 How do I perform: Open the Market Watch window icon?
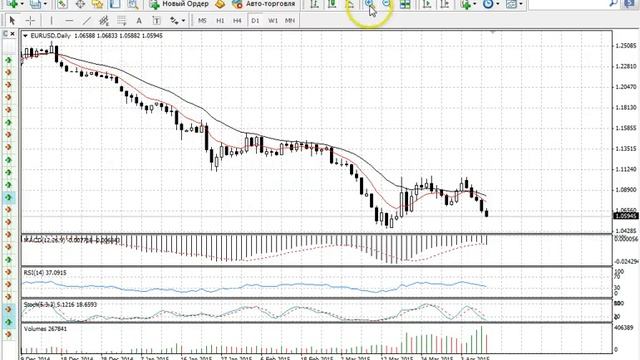point(62,4)
